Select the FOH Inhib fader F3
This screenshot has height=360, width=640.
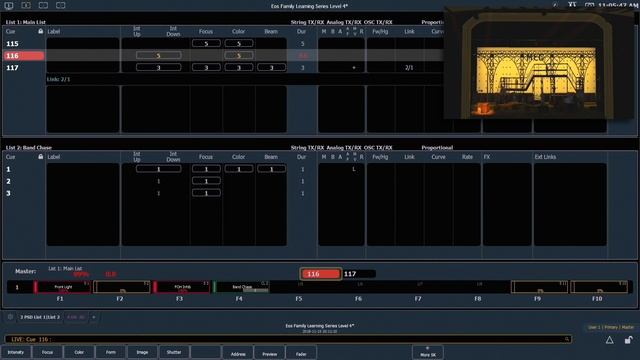[182, 287]
